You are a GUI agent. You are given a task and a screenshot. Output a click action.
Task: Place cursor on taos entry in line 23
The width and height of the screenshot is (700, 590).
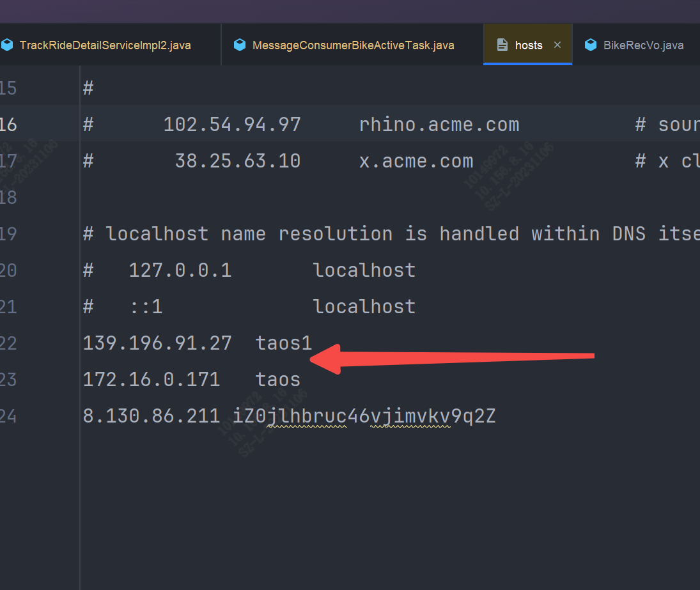coord(277,380)
